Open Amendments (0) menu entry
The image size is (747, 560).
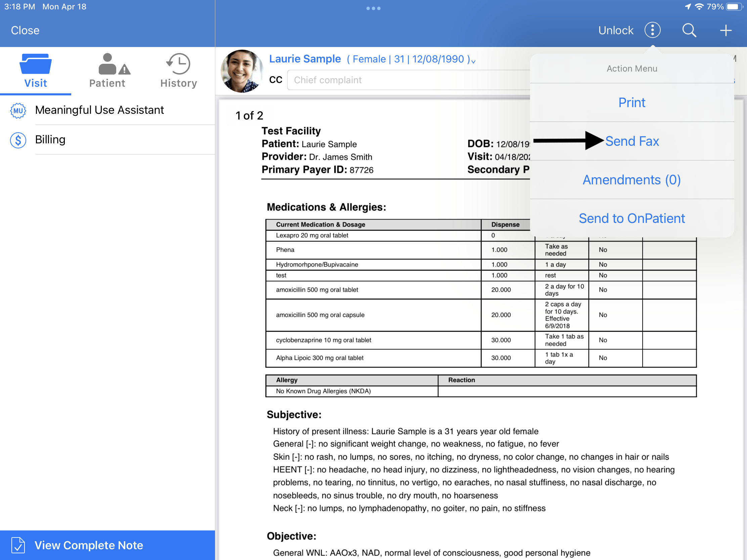pyautogui.click(x=631, y=180)
